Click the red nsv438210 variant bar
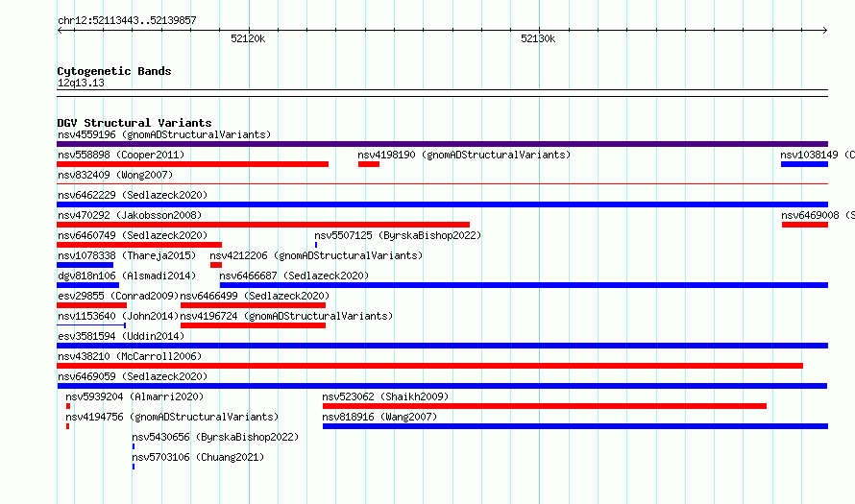This screenshot has height=504, width=855. coord(429,366)
